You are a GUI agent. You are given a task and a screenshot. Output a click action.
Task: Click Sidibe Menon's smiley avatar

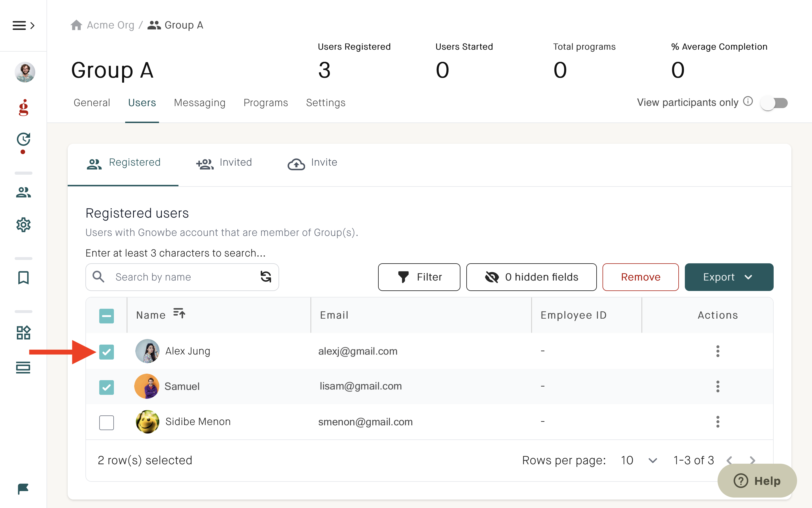[x=147, y=422]
